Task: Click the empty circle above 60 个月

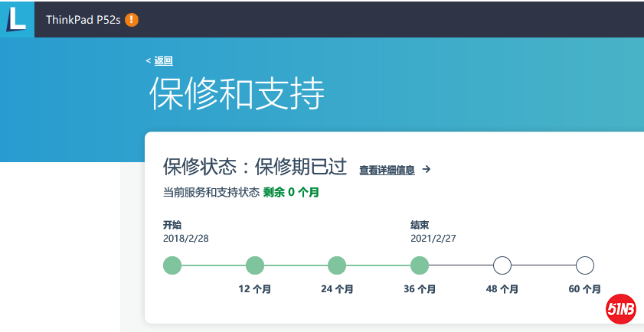Action: [x=584, y=265]
